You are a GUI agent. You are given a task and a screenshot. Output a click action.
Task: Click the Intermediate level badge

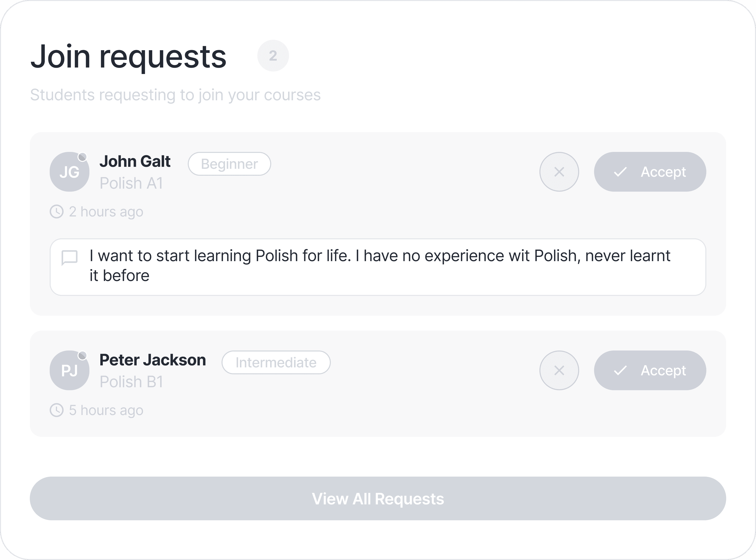click(x=276, y=363)
